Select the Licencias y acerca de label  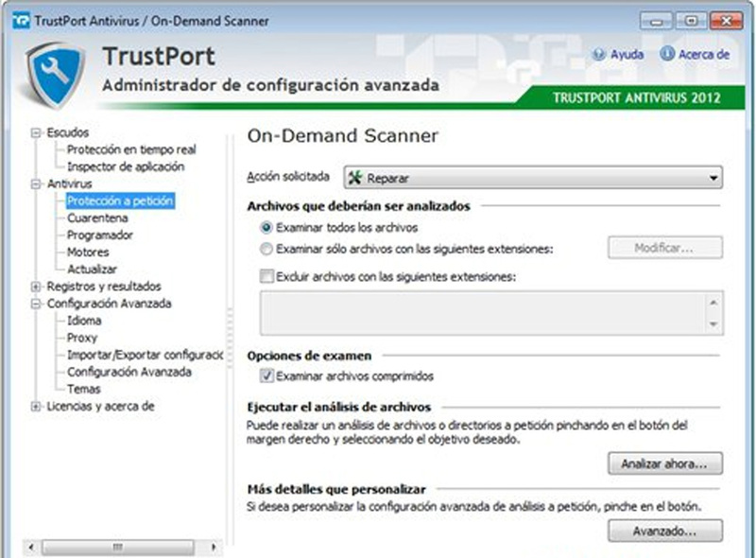tap(100, 406)
